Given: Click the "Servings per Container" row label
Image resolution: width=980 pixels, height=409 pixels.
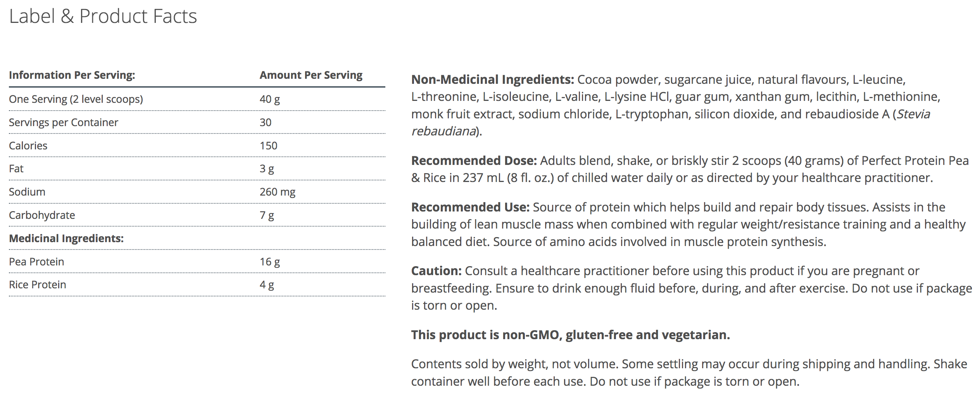Looking at the screenshot, I should (x=63, y=122).
